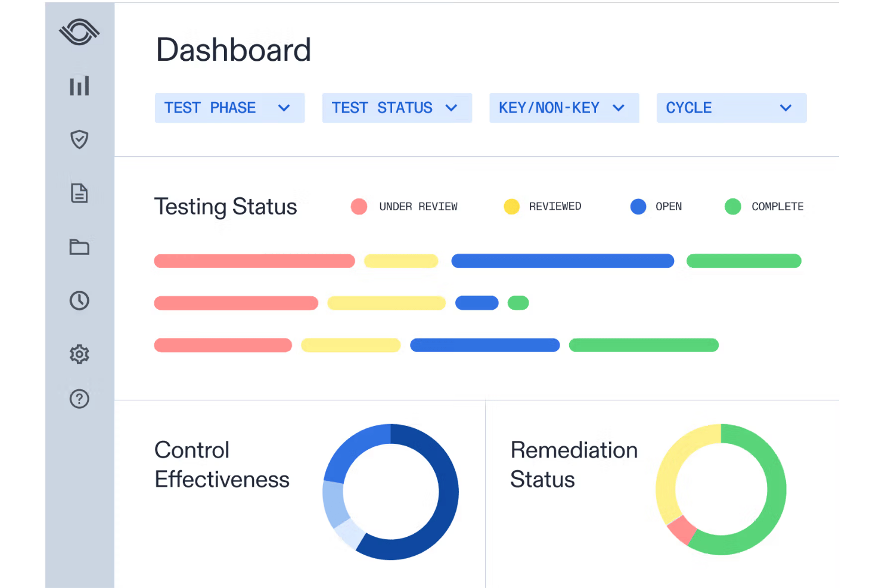Open the TEST STATUS dropdown
This screenshot has width=882, height=588.
(x=397, y=108)
